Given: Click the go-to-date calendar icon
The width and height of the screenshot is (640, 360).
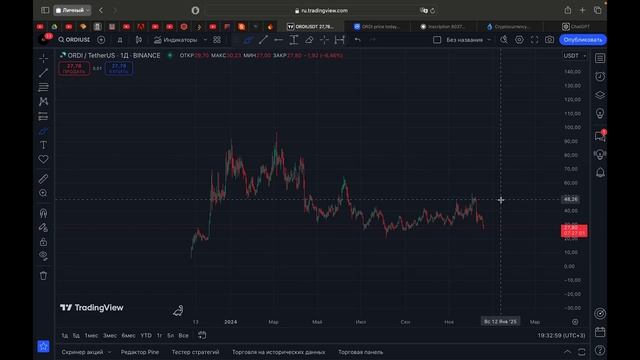Looking at the screenshot, I should pyautogui.click(x=202, y=336).
